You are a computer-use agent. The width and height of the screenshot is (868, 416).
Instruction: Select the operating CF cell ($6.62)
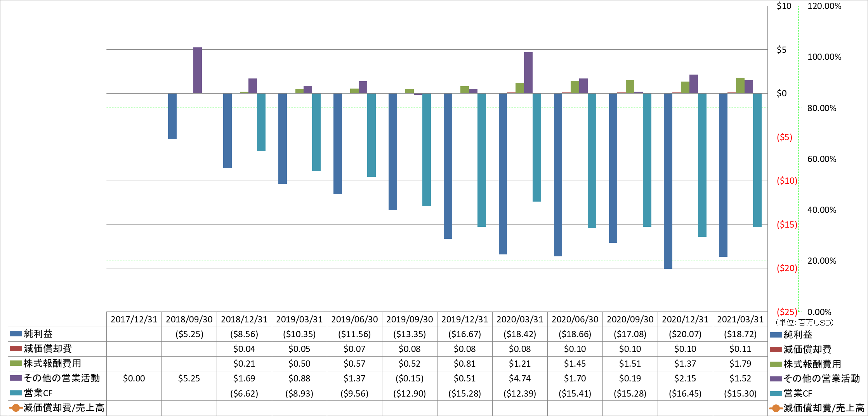click(244, 393)
